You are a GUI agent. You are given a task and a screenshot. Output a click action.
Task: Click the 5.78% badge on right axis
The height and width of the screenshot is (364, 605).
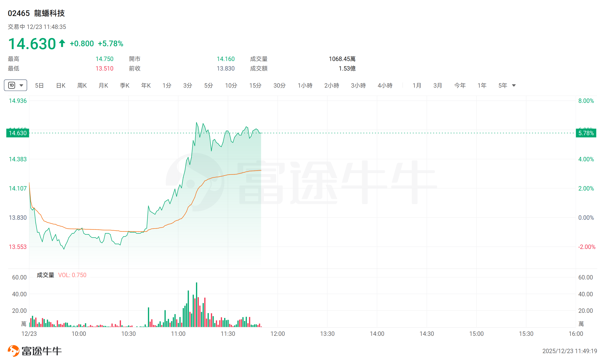click(x=586, y=133)
